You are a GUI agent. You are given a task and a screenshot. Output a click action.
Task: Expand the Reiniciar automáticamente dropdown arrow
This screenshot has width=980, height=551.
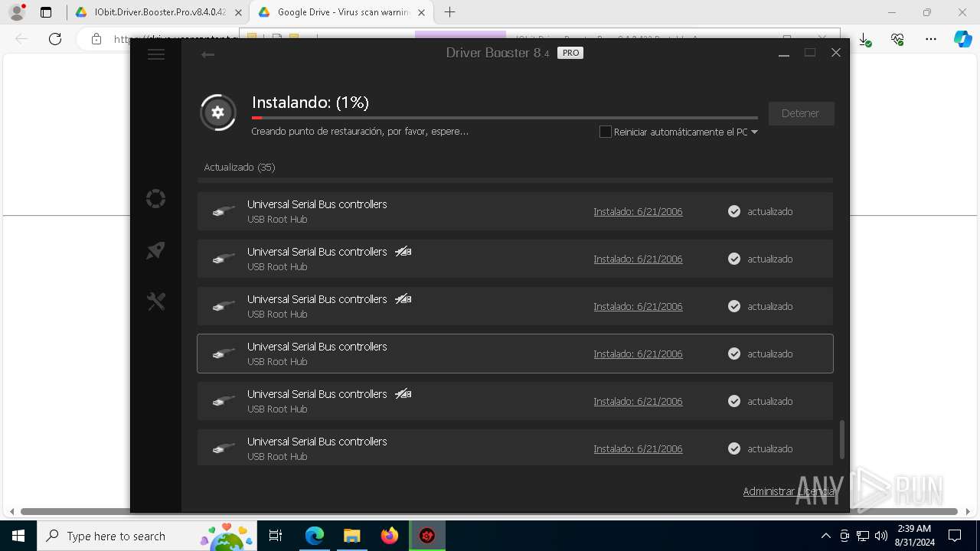(755, 132)
